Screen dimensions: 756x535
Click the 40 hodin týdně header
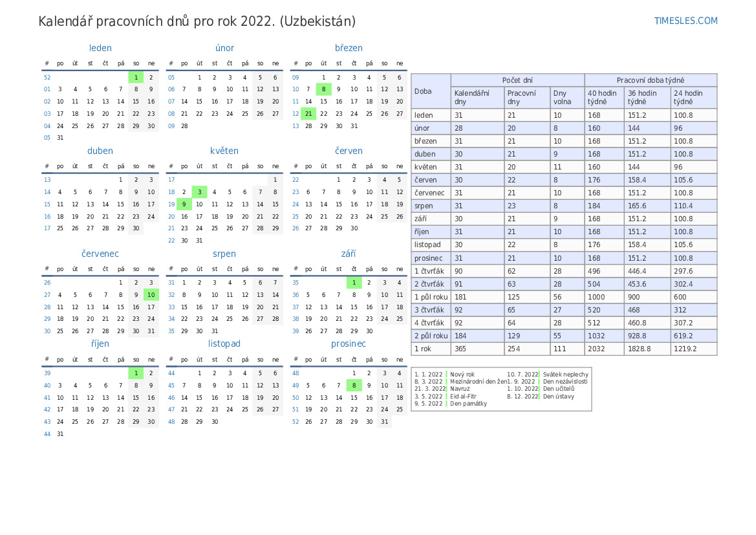tap(604, 97)
